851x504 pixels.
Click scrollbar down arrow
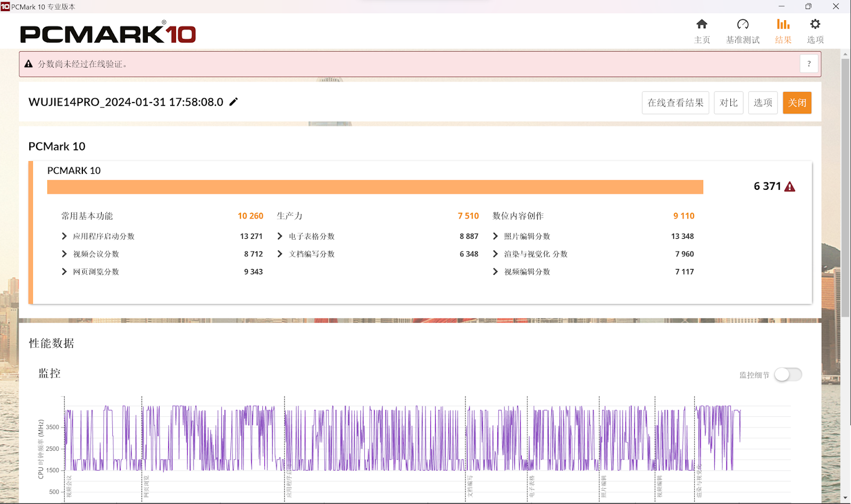click(845, 498)
